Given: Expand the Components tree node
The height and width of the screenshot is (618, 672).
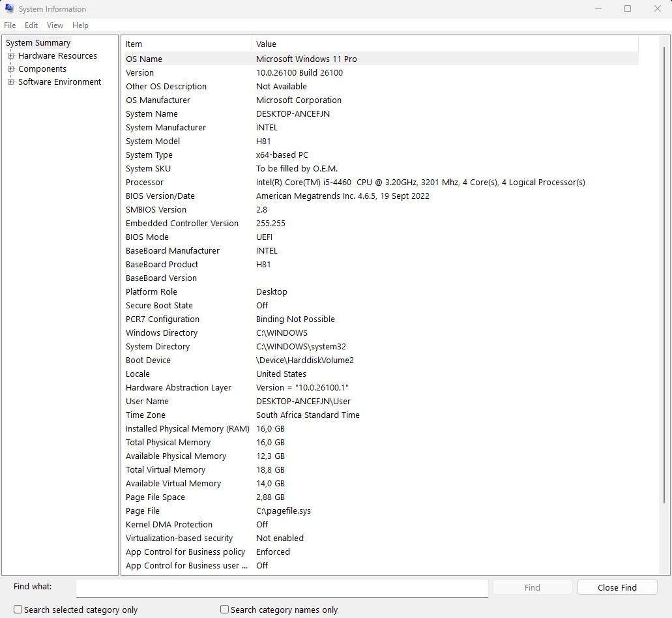Looking at the screenshot, I should 10,68.
